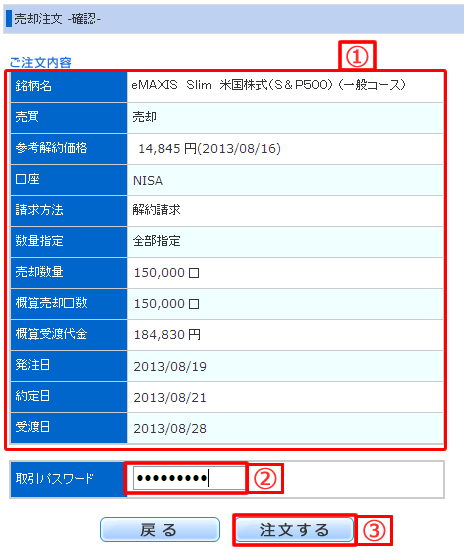Click the 口座 row label
This screenshot has height=554, width=464.
pos(27,179)
